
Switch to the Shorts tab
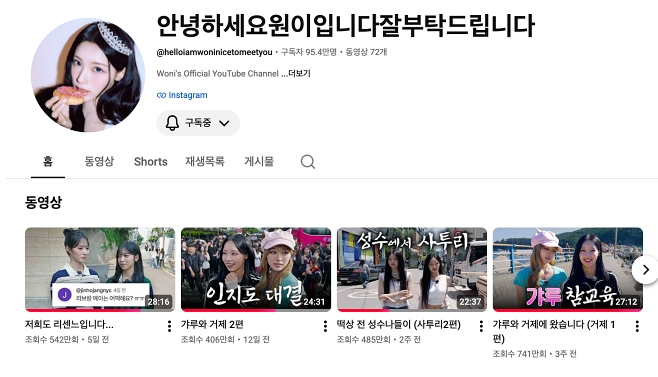pyautogui.click(x=151, y=162)
